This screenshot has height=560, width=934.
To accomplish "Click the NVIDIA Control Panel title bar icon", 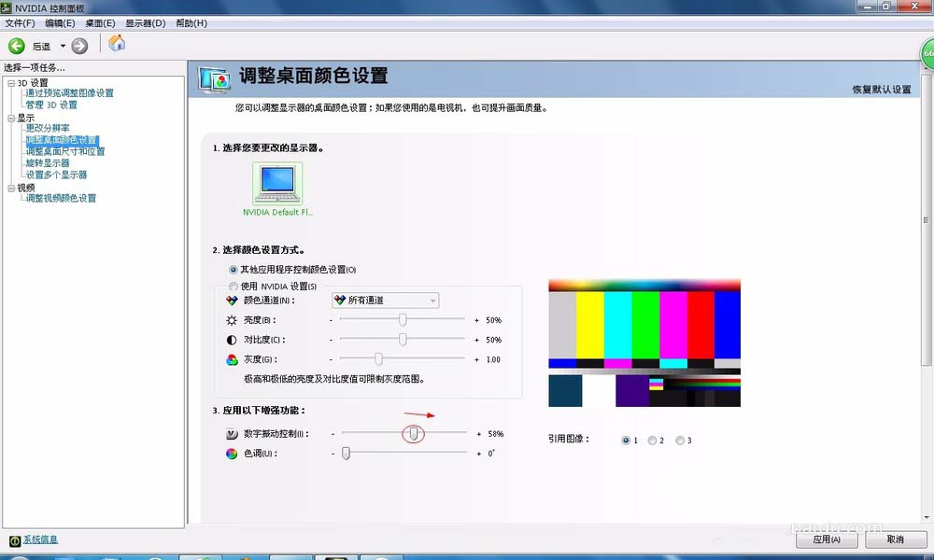I will coord(6,7).
